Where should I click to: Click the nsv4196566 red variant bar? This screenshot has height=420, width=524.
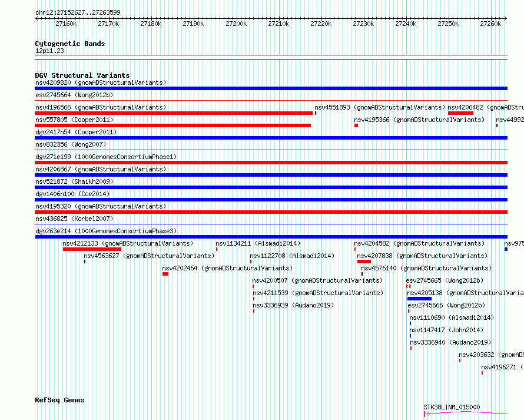(174, 113)
